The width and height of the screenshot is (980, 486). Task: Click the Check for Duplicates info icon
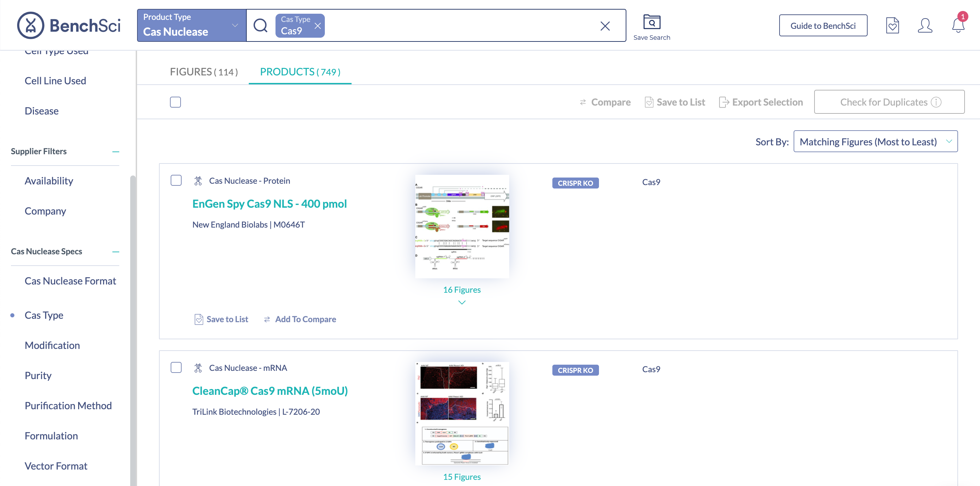(x=936, y=102)
